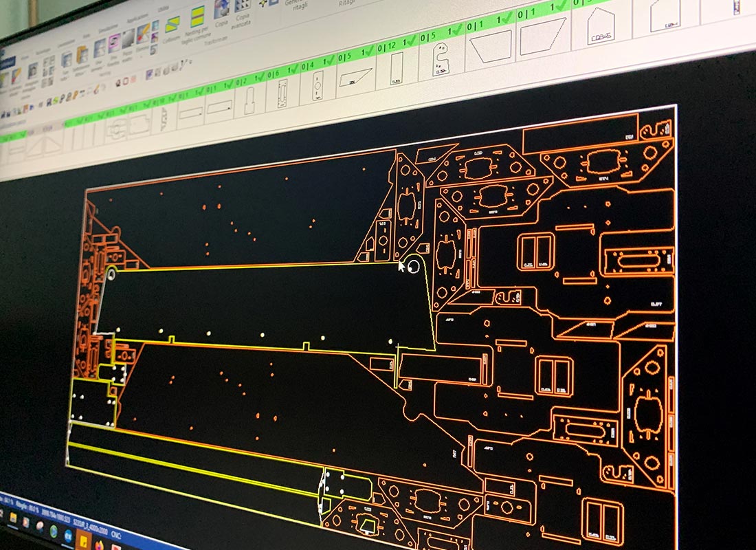Viewport: 756px width, 550px height.
Task: Select the bottle-shaped part under 0|2
Action: (x=249, y=100)
